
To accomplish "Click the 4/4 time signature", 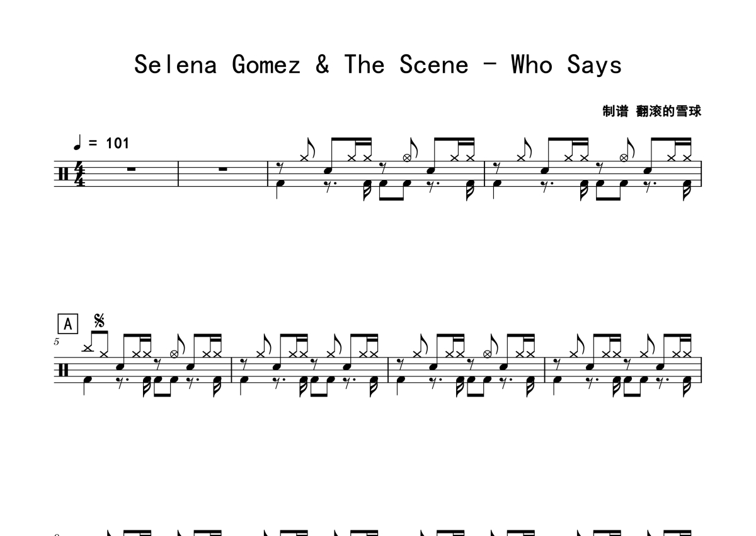I will click(x=79, y=173).
